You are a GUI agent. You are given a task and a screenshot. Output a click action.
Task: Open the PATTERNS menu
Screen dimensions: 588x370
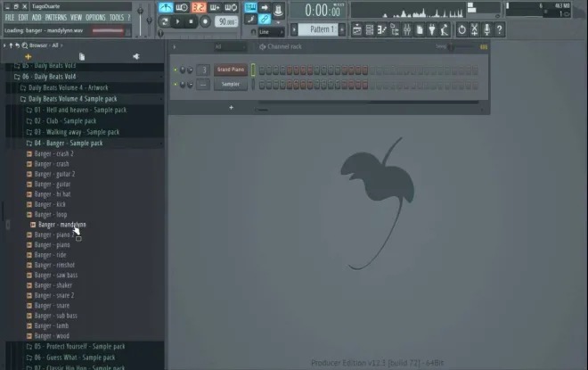[x=56, y=18]
